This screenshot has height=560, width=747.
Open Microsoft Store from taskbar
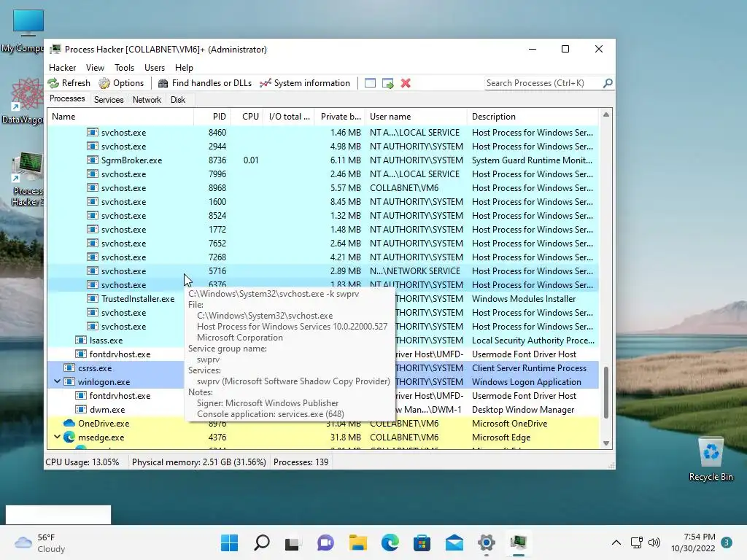tap(422, 542)
